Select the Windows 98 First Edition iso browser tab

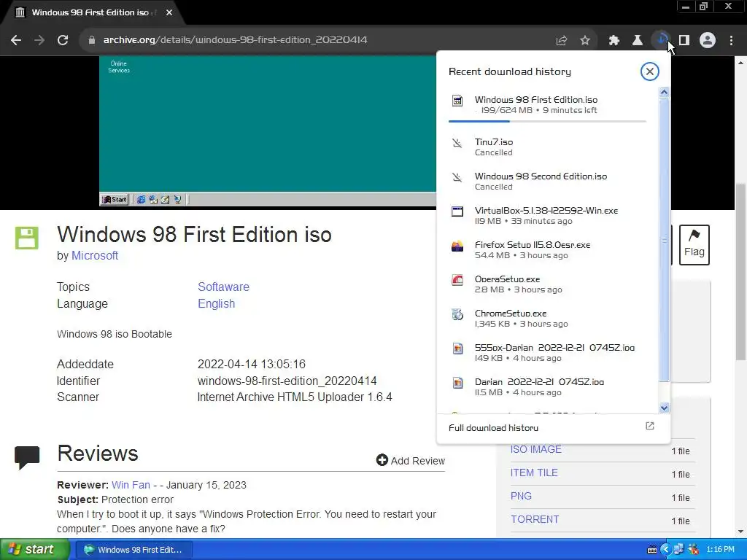click(90, 12)
